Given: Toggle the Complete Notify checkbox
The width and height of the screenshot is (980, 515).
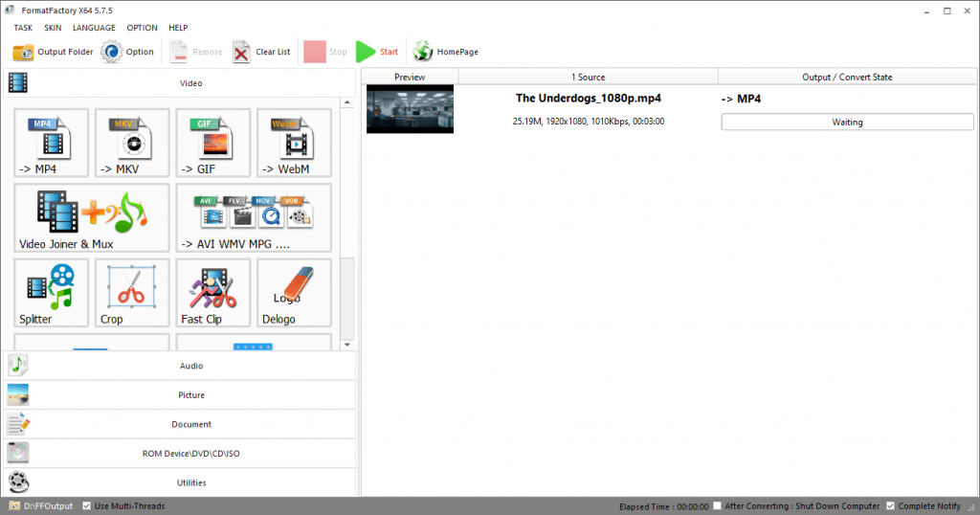Looking at the screenshot, I should 891,506.
